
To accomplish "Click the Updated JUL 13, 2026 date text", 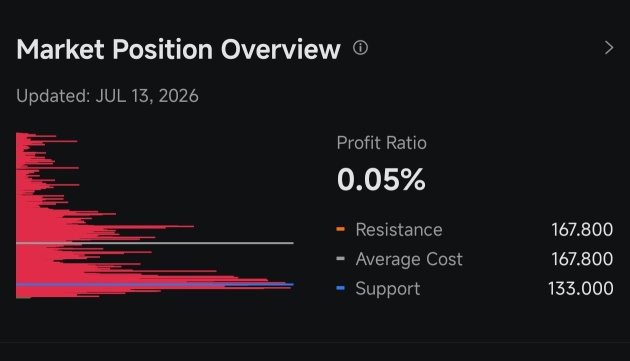I will point(107,96).
